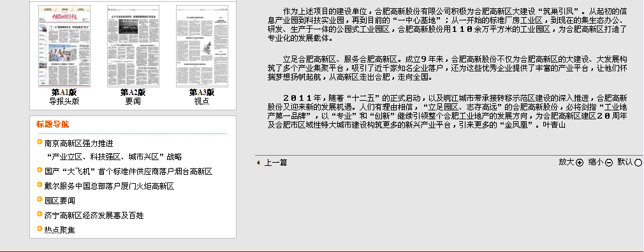Open article about 国产大飞机 supplier in 烟台高新区
Screen dimensions: 644x252
coord(129,172)
